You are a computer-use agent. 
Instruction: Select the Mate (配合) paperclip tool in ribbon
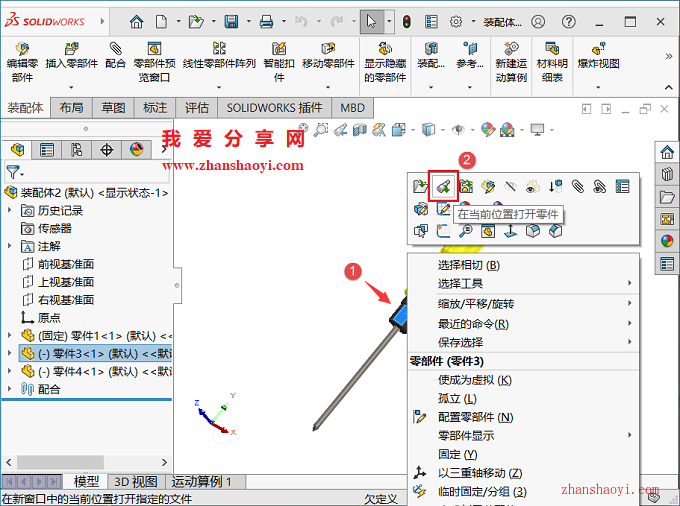pyautogui.click(x=115, y=55)
